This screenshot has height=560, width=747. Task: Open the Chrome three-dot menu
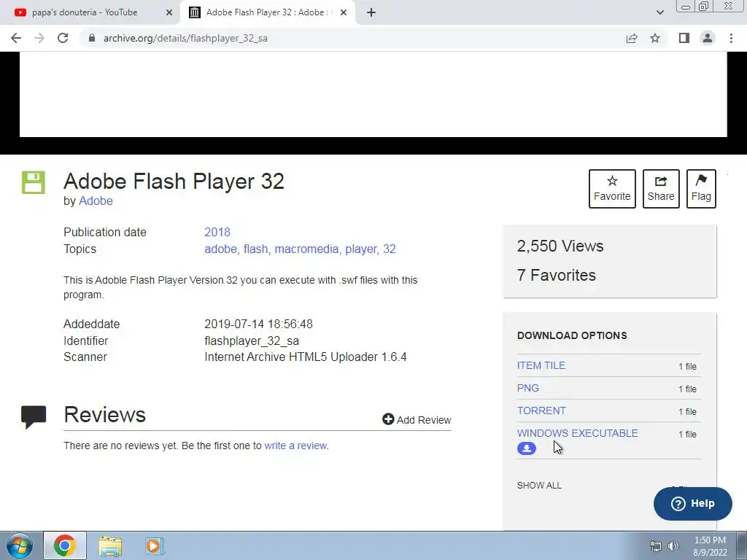pyautogui.click(x=731, y=38)
